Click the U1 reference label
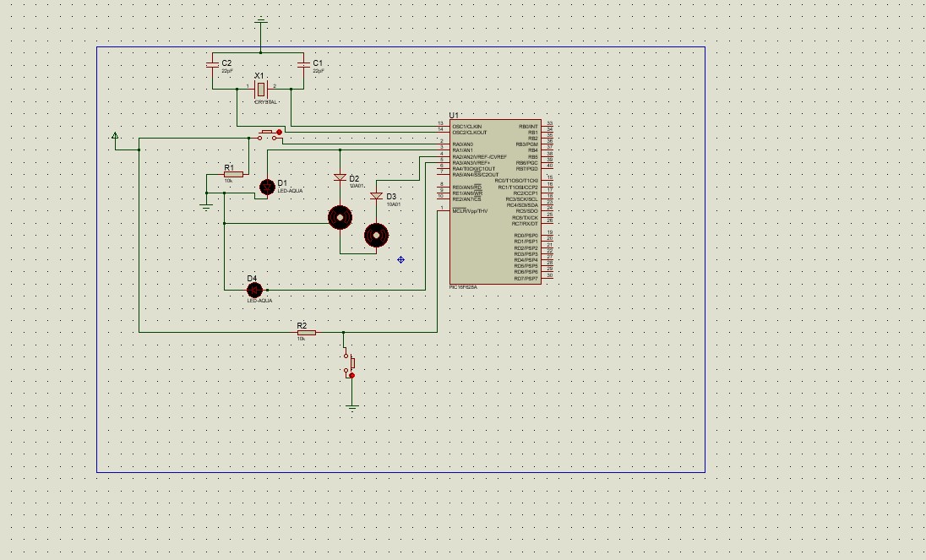Screen dimensions: 926x560 (x=454, y=115)
